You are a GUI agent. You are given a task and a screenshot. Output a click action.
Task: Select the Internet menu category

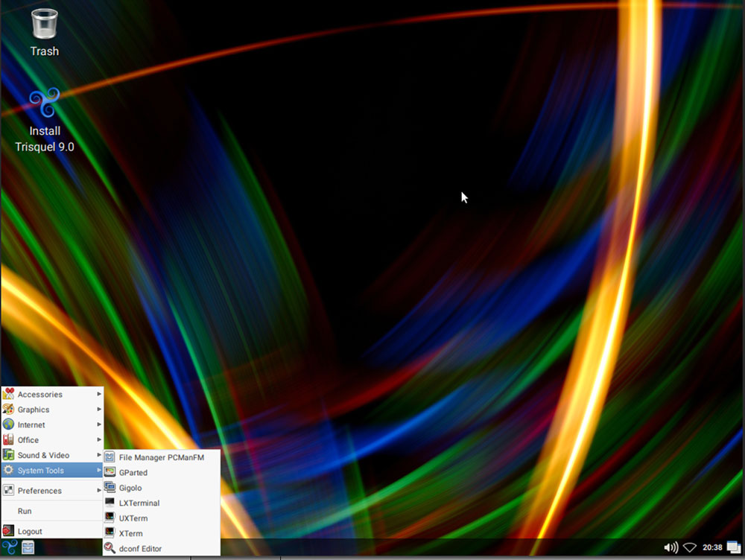(x=31, y=425)
